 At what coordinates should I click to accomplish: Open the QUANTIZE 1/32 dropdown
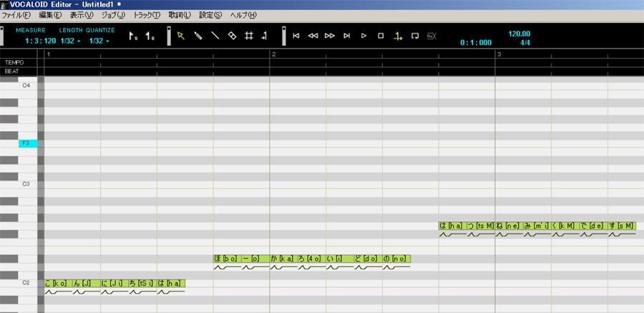pos(99,41)
